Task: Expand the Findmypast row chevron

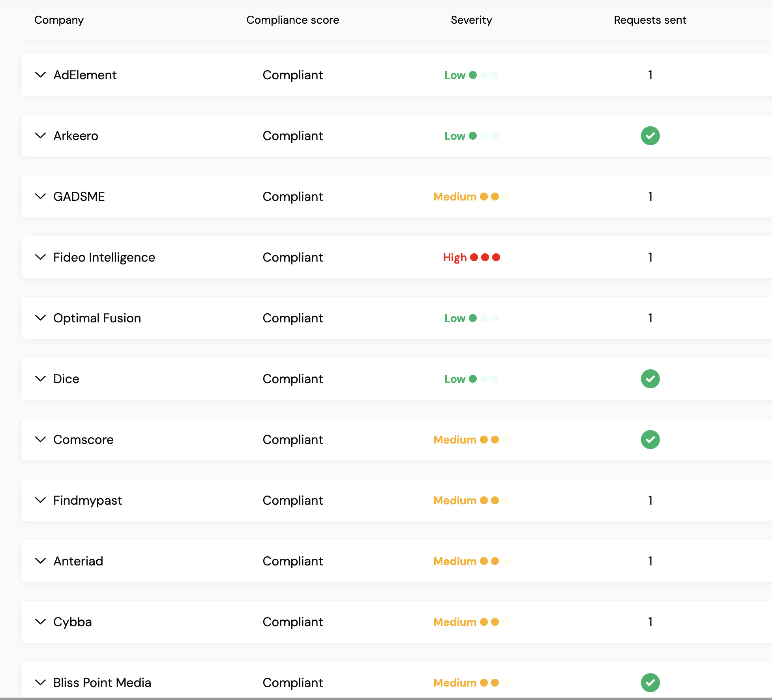Action: (40, 500)
